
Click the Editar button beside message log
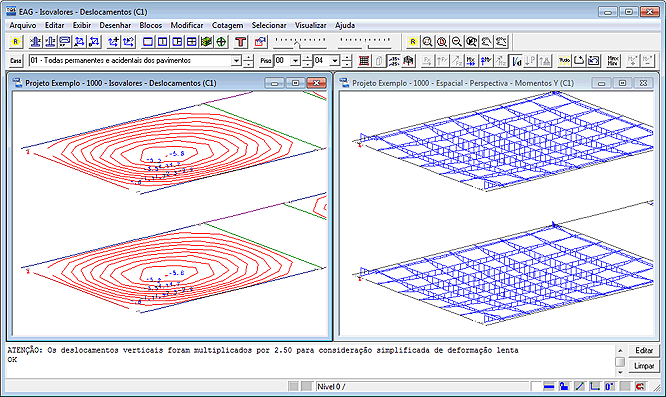point(644,350)
